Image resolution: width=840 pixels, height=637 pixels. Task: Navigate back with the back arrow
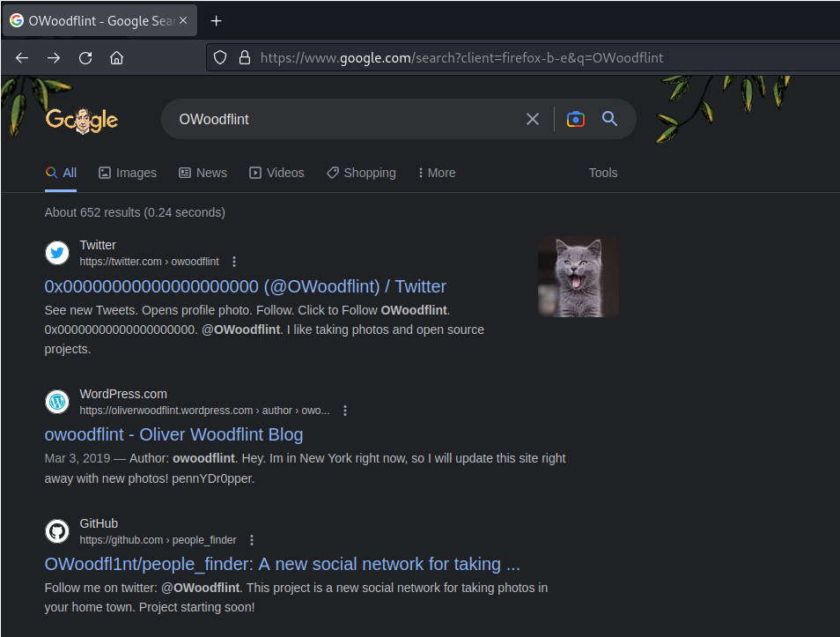(22, 56)
